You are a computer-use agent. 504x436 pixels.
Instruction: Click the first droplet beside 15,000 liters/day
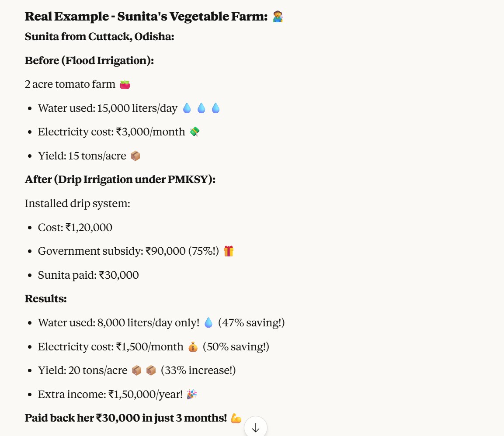tap(187, 108)
